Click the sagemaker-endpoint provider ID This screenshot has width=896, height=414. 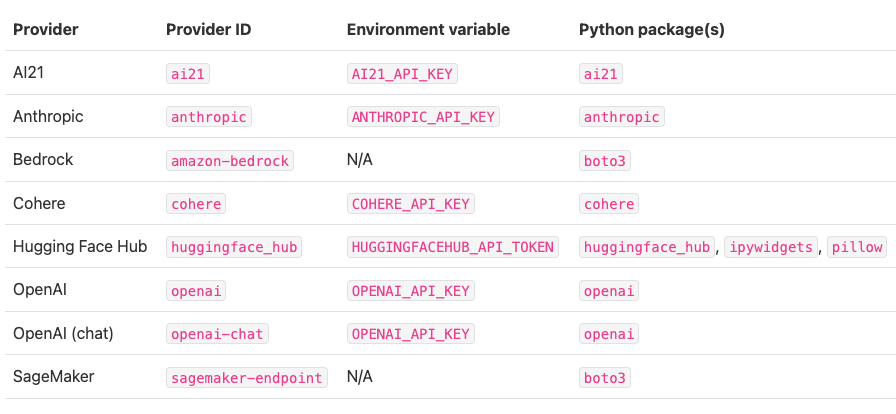[x=246, y=377]
